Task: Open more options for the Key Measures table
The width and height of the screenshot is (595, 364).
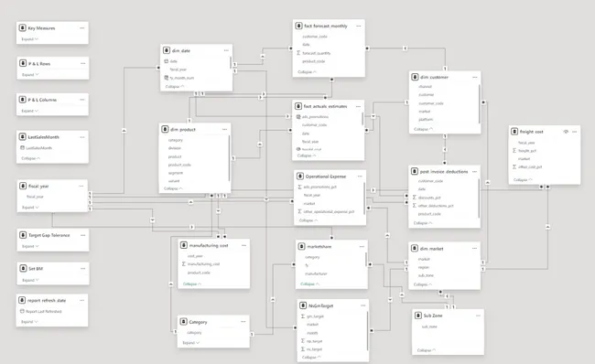Action: point(82,28)
